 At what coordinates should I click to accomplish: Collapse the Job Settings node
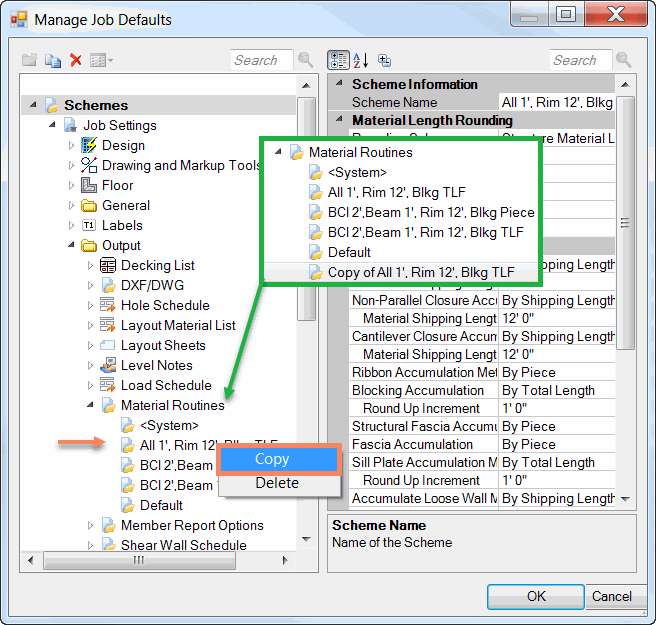pos(52,125)
